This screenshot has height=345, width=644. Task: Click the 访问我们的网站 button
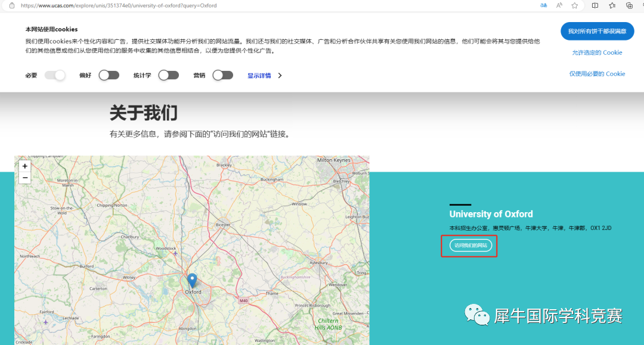470,245
